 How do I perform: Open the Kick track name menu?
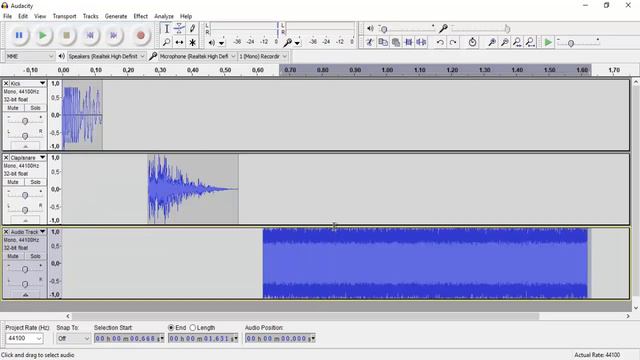(x=27, y=83)
